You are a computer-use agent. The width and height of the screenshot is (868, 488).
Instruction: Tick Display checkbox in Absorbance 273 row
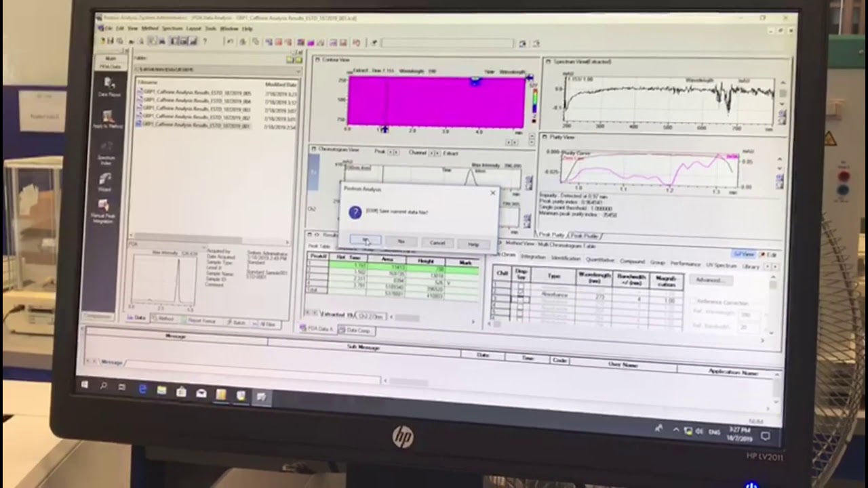click(521, 292)
